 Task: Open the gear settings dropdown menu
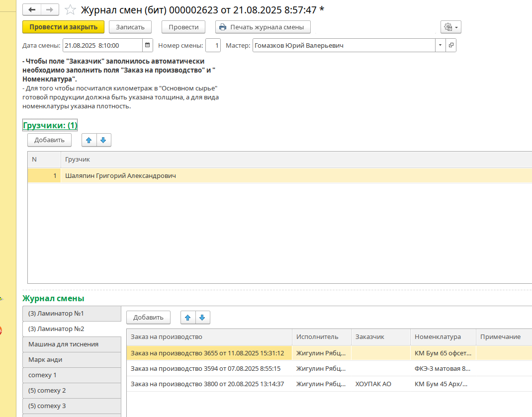pos(450,27)
